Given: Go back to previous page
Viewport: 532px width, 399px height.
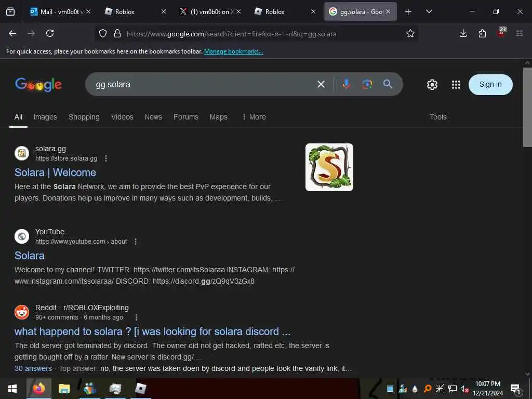Looking at the screenshot, I should pyautogui.click(x=12, y=33).
